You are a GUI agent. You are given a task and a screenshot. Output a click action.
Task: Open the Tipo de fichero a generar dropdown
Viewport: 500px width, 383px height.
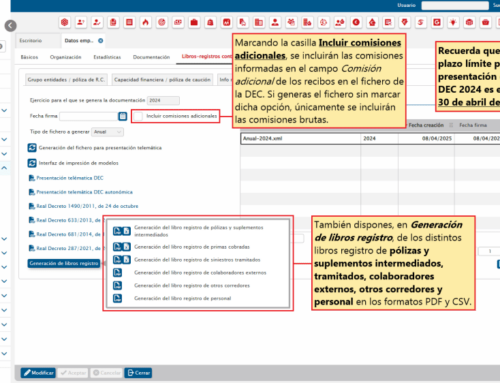pos(108,132)
